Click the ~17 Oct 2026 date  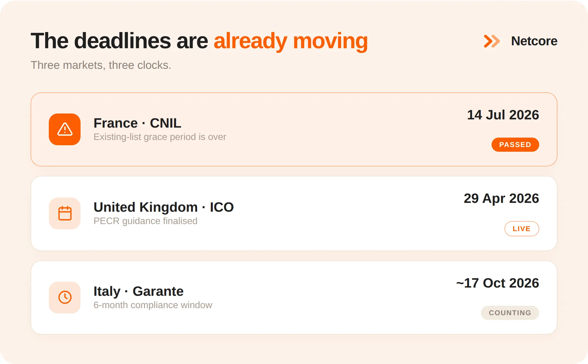click(497, 283)
